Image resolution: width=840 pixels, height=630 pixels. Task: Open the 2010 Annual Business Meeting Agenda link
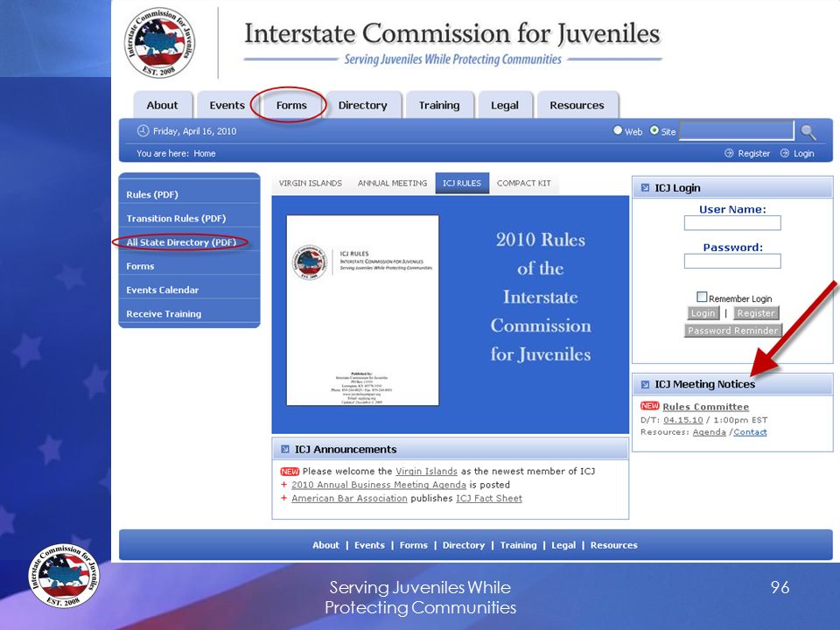tap(379, 485)
